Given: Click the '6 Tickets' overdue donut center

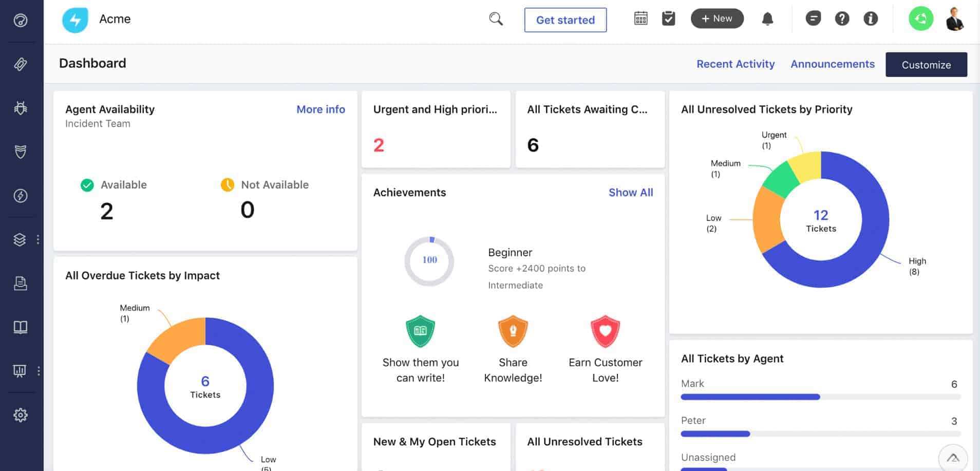Looking at the screenshot, I should pyautogui.click(x=205, y=387).
